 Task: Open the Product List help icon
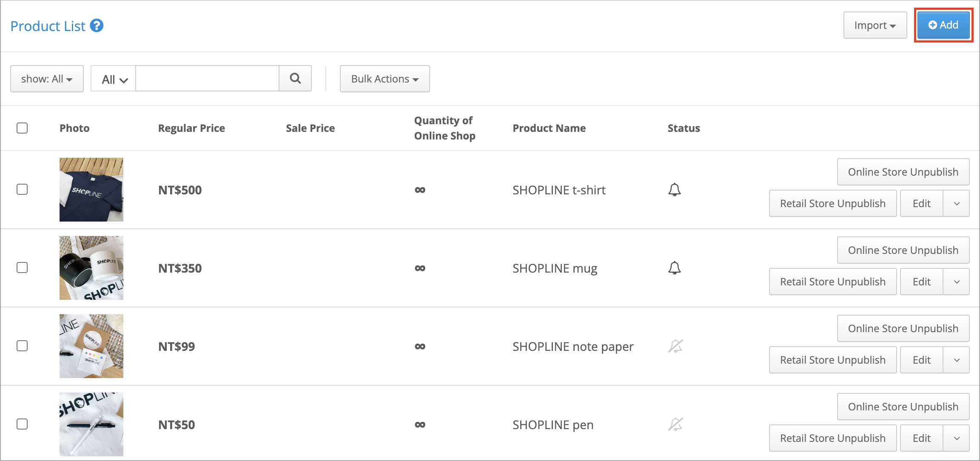click(x=97, y=26)
